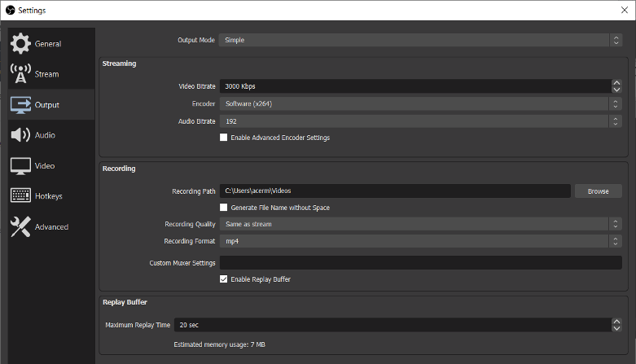Click the Audio speaker icon
The image size is (636, 364).
(20, 134)
